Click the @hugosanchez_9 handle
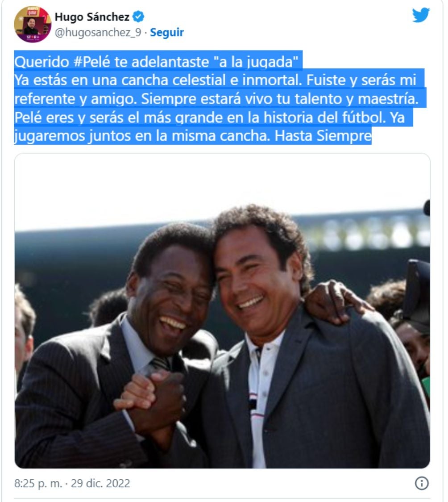 click(x=98, y=32)
